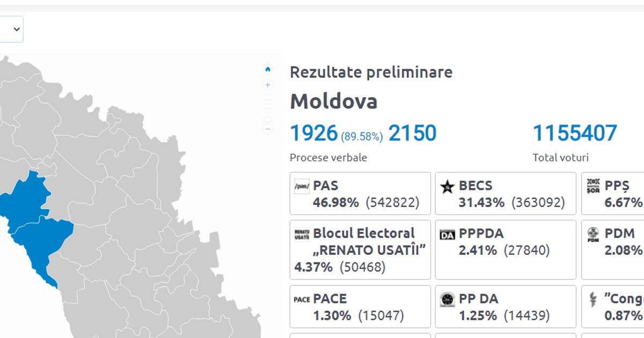This screenshot has height=338, width=644.
Task: Select the BECS 31.43% result card
Action: [x=506, y=193]
